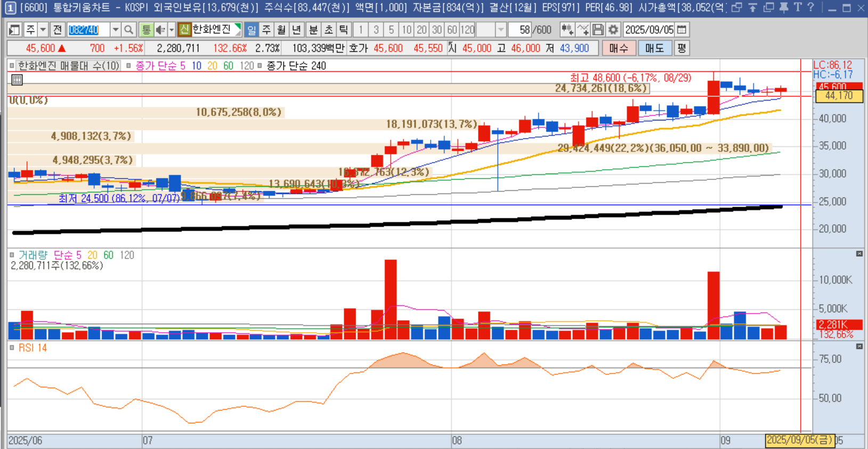Click the keep-on-top arrow icon in title bar

coord(752,7)
